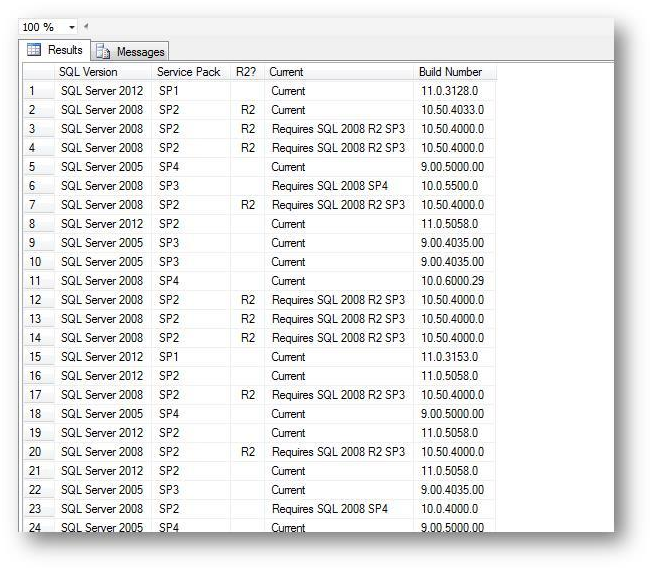Select row header number 12
This screenshot has height=570, width=655.
tap(39, 299)
